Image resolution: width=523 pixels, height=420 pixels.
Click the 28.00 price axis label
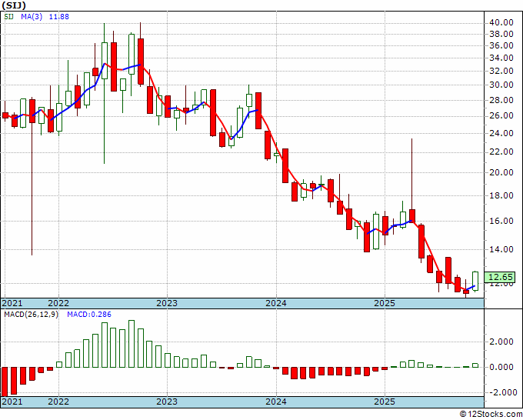501,100
